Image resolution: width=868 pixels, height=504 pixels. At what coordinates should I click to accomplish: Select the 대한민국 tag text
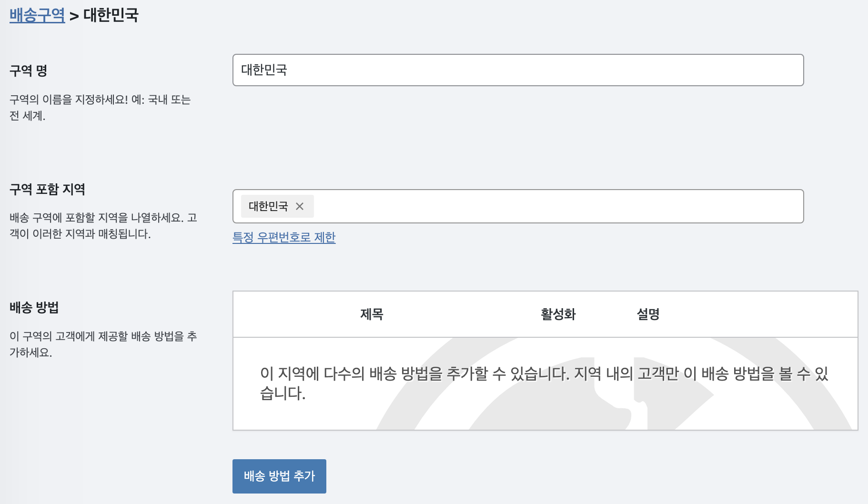coord(268,206)
